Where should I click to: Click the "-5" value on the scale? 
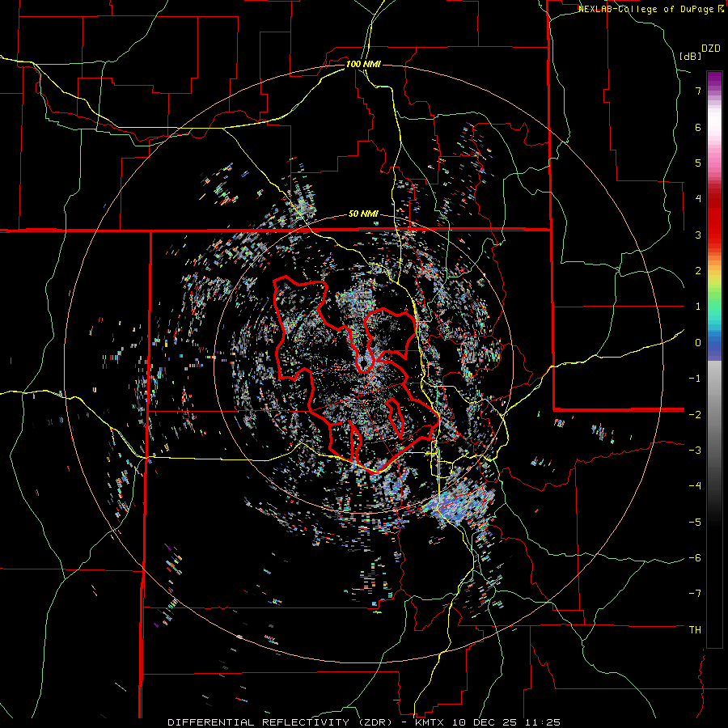[x=695, y=522]
